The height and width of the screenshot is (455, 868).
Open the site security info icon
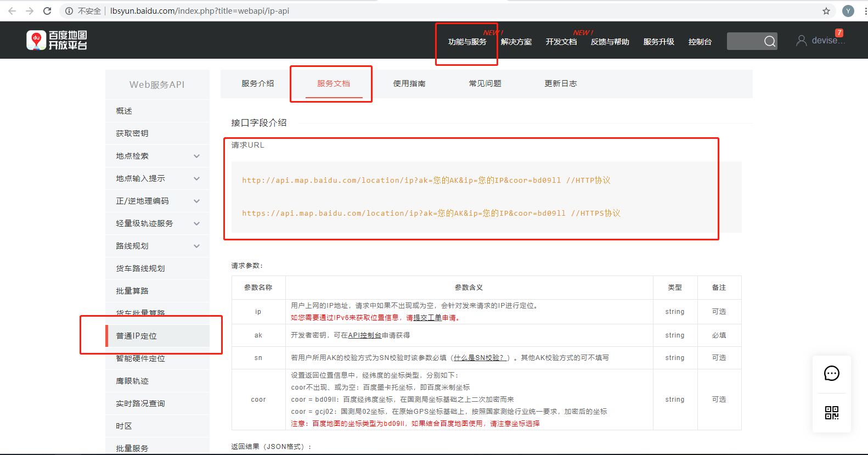point(69,11)
